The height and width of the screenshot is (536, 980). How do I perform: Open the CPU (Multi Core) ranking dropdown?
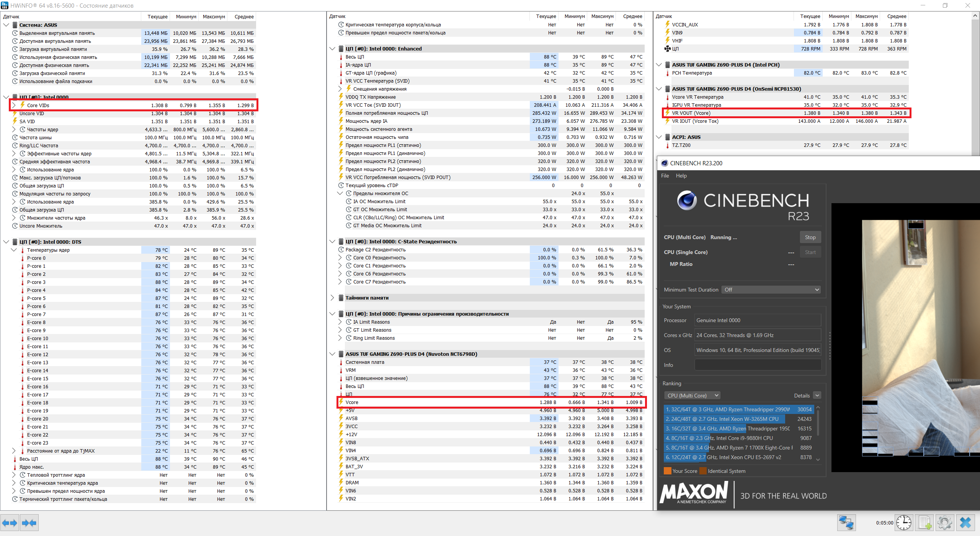click(x=692, y=395)
